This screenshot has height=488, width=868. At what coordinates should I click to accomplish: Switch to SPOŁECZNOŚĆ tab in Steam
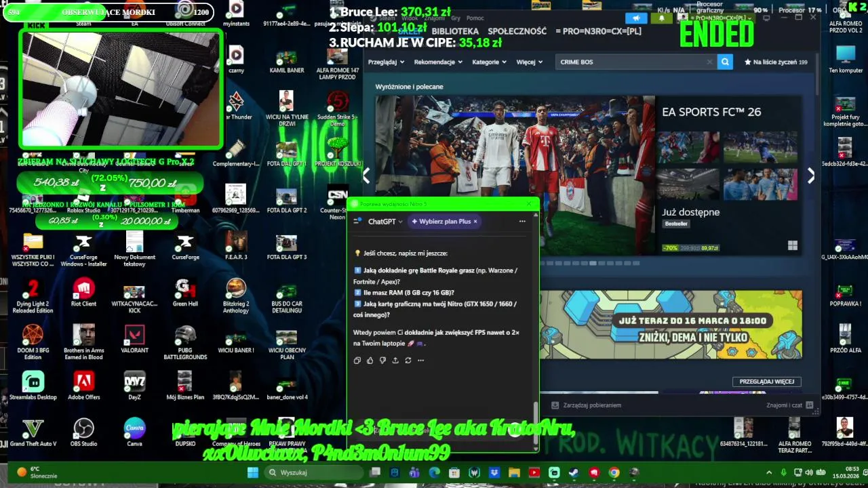[x=517, y=31]
